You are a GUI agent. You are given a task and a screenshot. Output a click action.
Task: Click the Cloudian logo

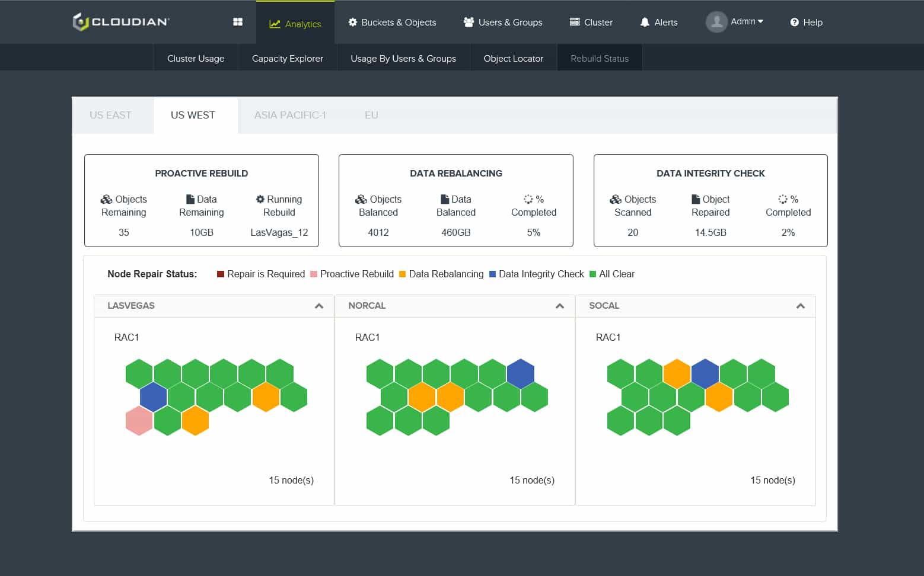pyautogui.click(x=121, y=22)
